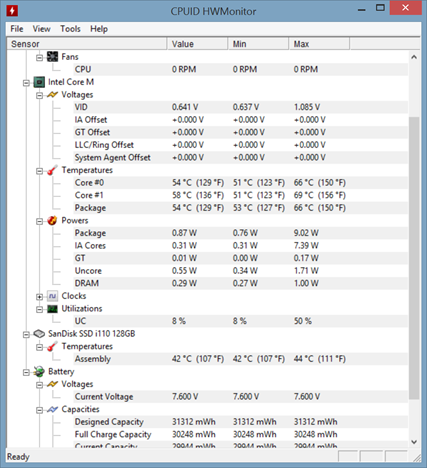
Task: Click the scrollbar down arrow
Action: [x=414, y=442]
